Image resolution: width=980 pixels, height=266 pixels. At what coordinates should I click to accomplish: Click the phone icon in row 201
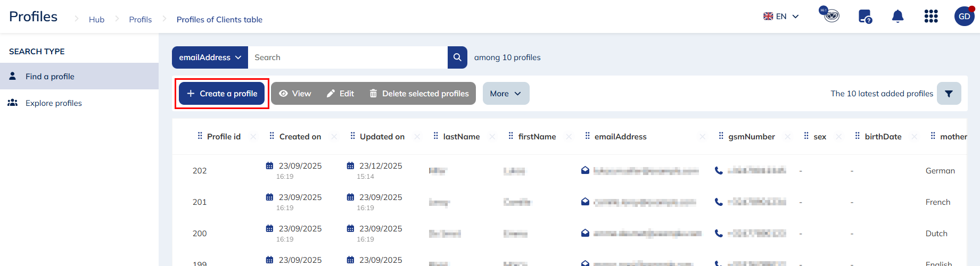[x=719, y=202]
